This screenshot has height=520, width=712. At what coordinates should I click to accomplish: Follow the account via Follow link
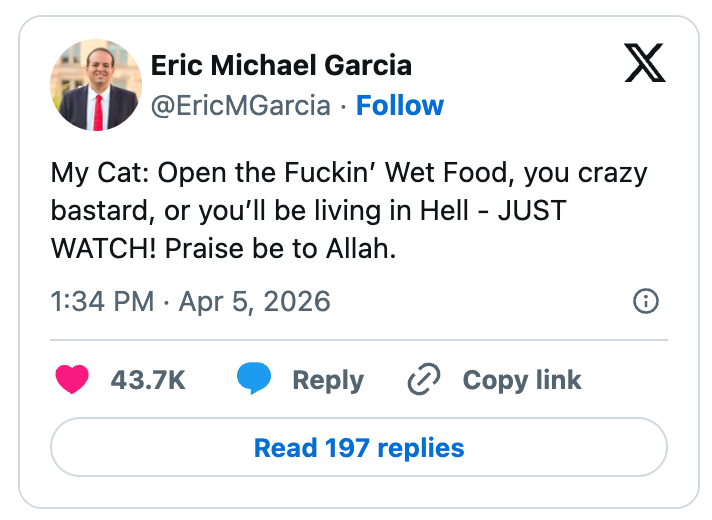[400, 105]
